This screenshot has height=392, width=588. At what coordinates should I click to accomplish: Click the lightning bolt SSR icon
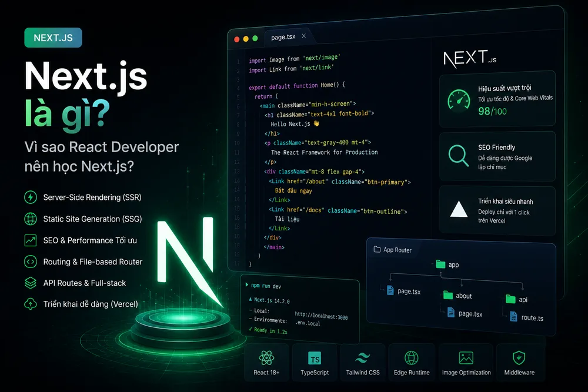31,197
